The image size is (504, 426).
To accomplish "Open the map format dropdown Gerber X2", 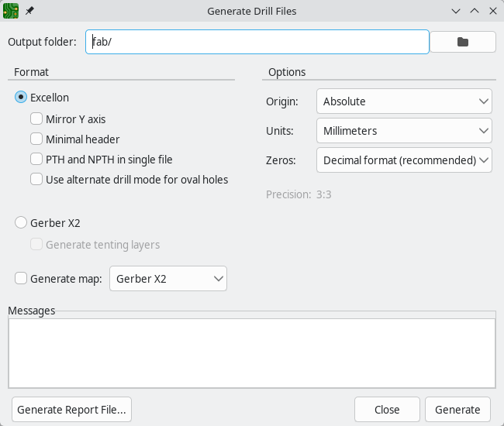I will click(168, 279).
